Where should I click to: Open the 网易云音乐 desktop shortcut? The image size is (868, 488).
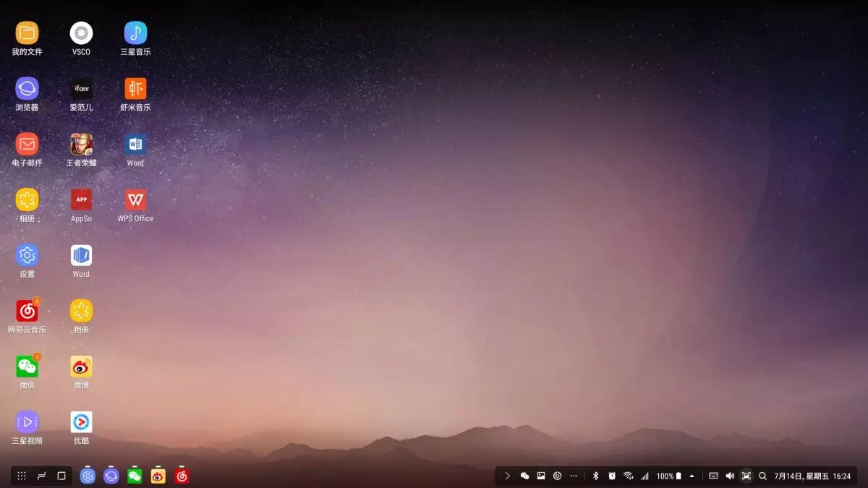(27, 311)
